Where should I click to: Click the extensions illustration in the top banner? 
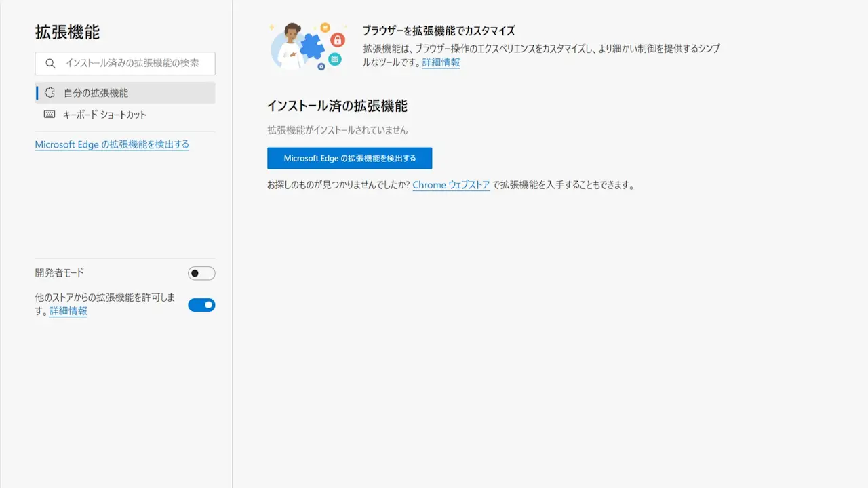308,46
